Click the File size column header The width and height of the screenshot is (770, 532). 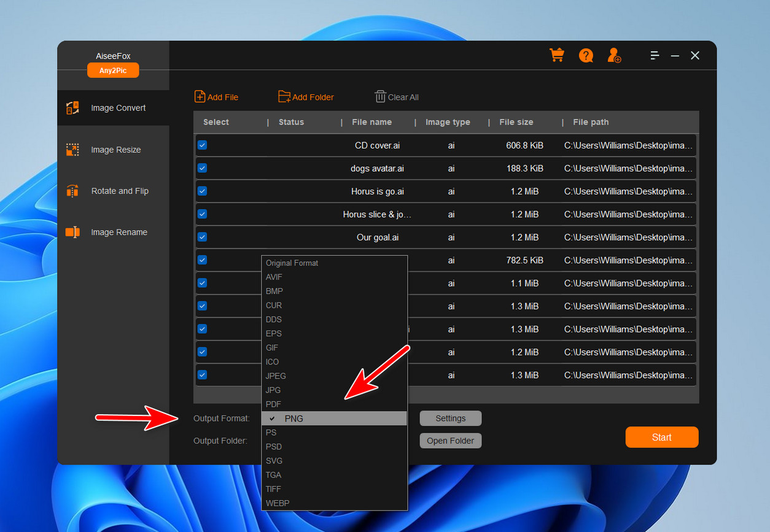516,122
